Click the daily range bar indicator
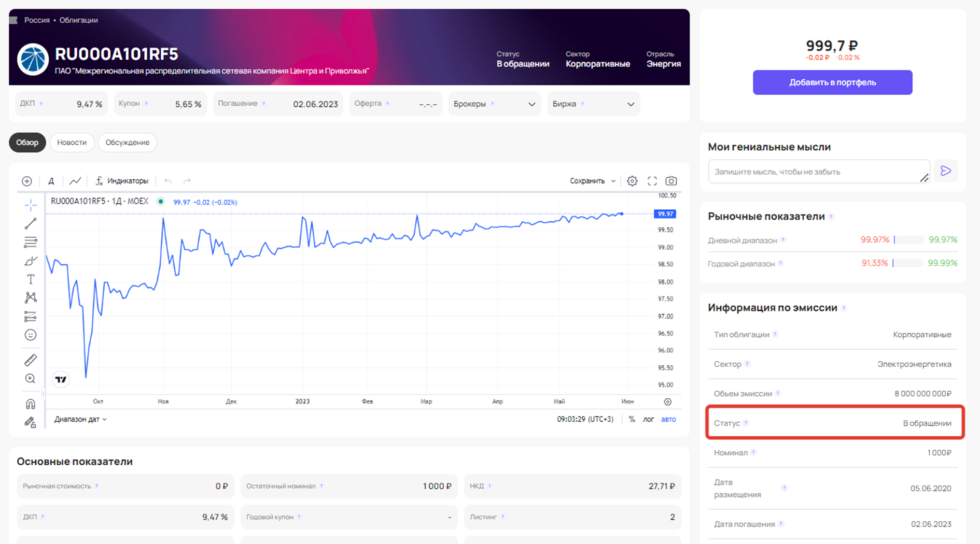Image resolution: width=980 pixels, height=544 pixels. pos(909,240)
